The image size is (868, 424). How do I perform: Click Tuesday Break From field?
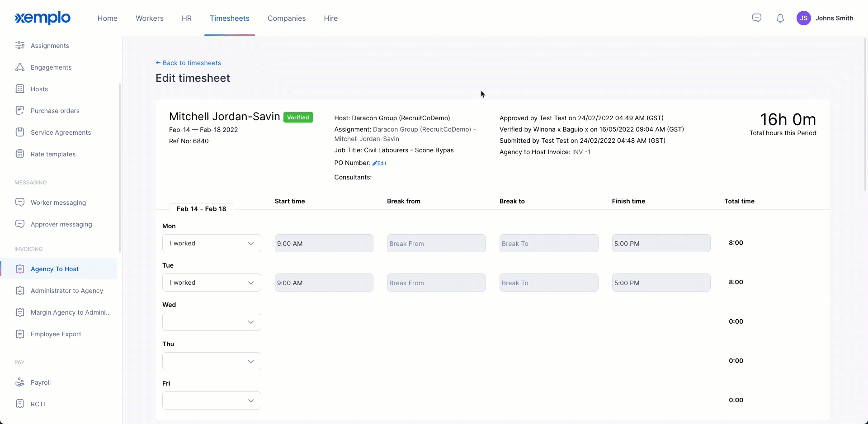(x=436, y=283)
